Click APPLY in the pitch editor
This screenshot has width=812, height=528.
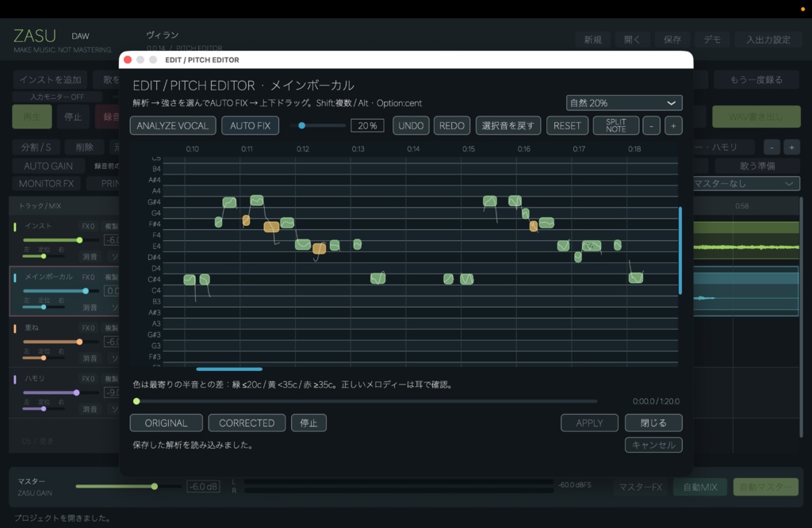[589, 423]
